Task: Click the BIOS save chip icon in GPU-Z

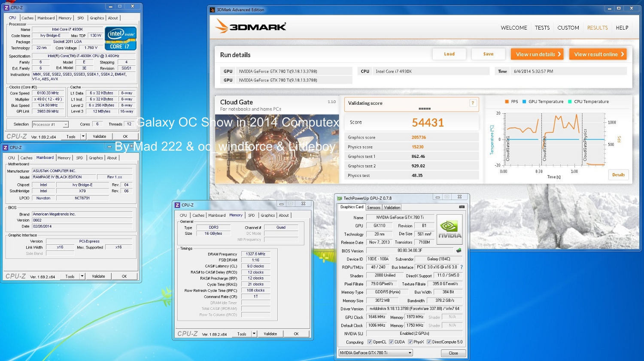Action: tap(459, 250)
